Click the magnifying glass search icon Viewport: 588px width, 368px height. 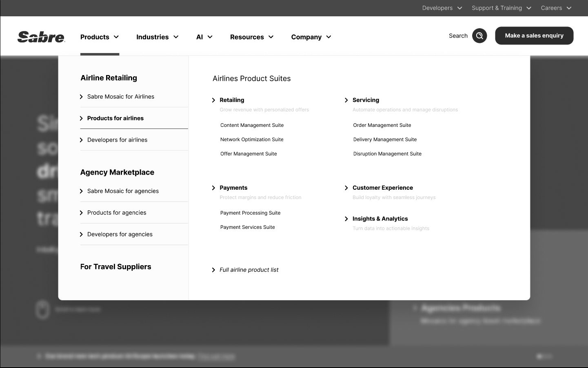[x=479, y=36]
